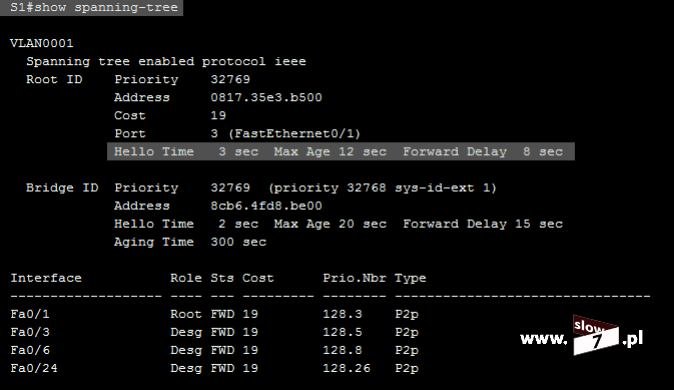Click the Desg role of Fa0/3
The height and width of the screenshot is (390, 674).
(x=186, y=332)
